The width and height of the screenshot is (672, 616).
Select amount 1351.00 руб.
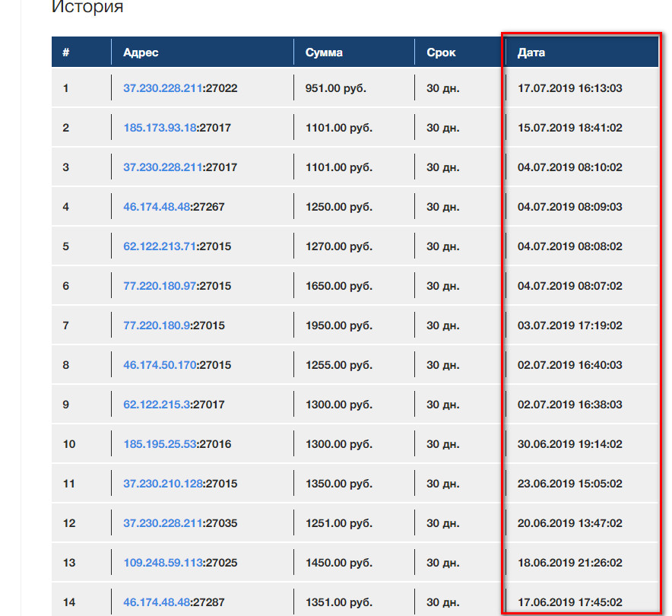pyautogui.click(x=338, y=602)
